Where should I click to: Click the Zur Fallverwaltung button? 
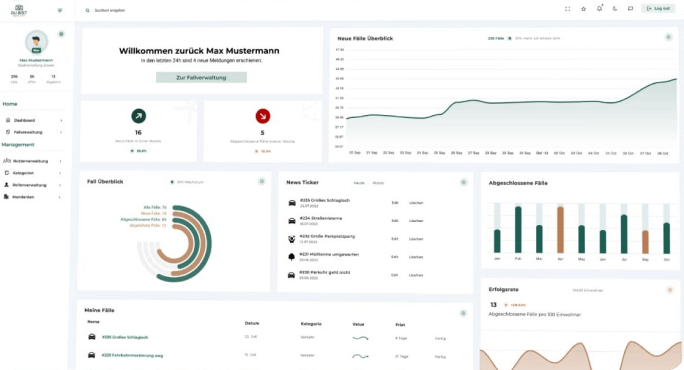[x=201, y=78]
